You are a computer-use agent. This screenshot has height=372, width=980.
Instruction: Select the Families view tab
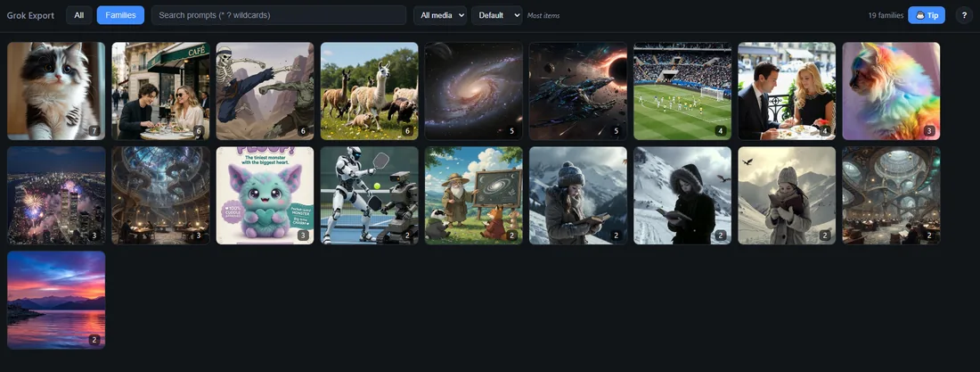(120, 15)
